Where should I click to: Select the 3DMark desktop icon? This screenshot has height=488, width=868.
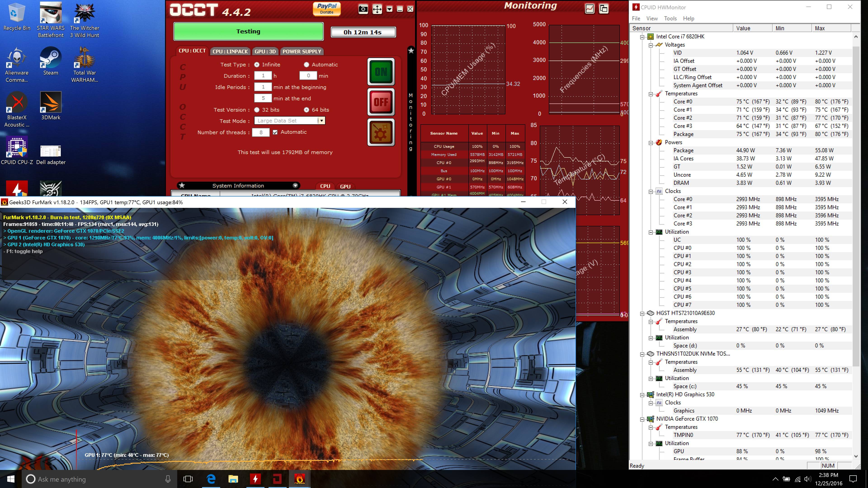[x=51, y=106]
